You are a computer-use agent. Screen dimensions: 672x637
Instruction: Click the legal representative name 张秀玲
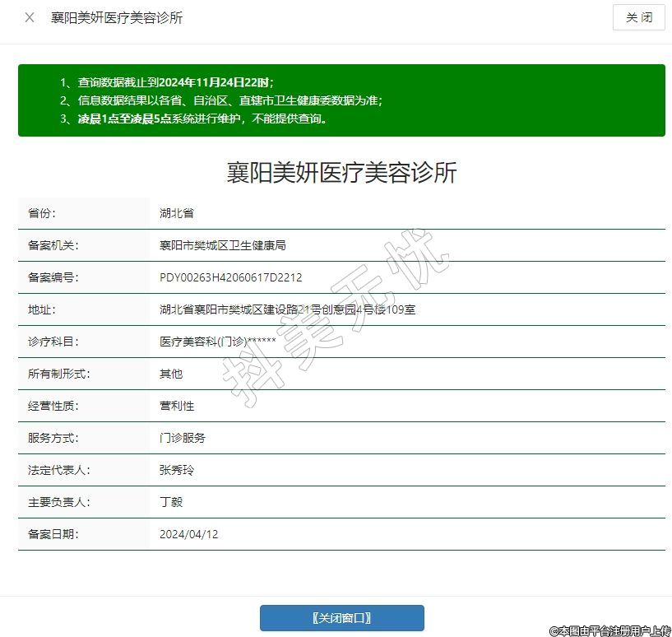(177, 470)
